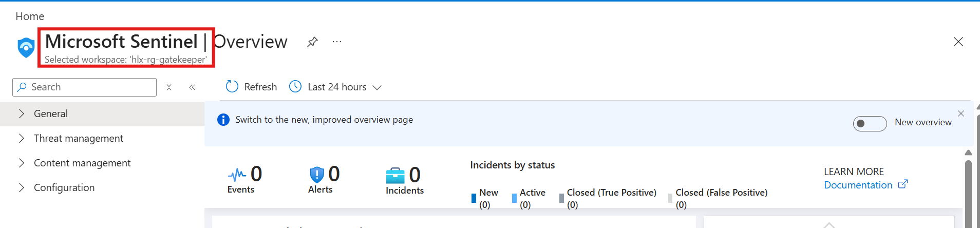Click the Active status light blue swatch
Screen dimensions: 980x228
pyautogui.click(x=514, y=198)
